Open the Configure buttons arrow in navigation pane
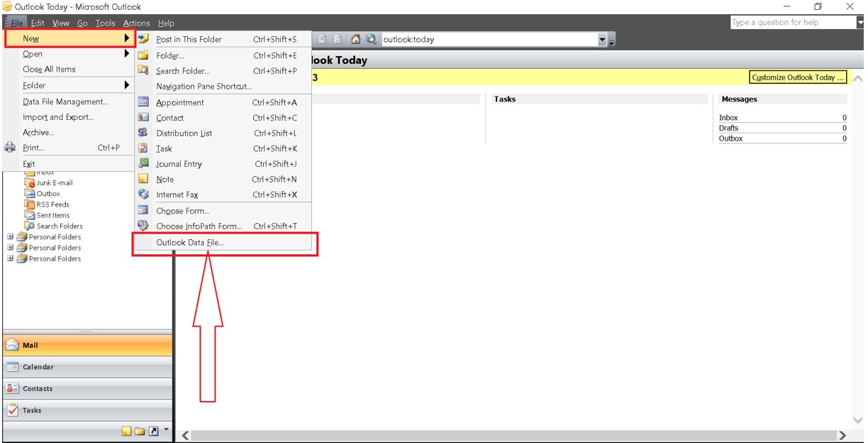868x443 pixels. pos(167,430)
